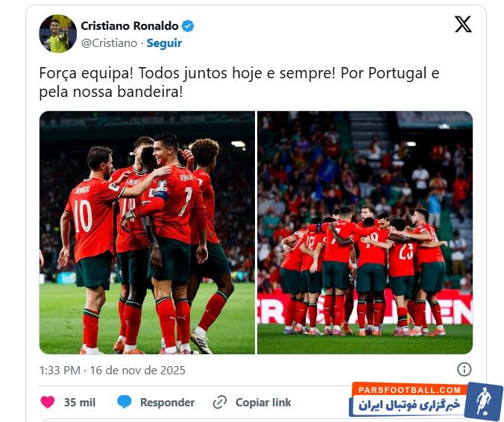Click the Copiar link text
The image size is (504, 422).
[263, 403]
